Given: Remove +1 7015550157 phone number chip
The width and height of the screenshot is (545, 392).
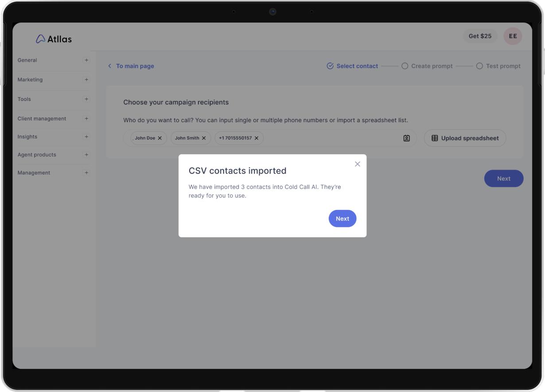Looking at the screenshot, I should coord(257,138).
